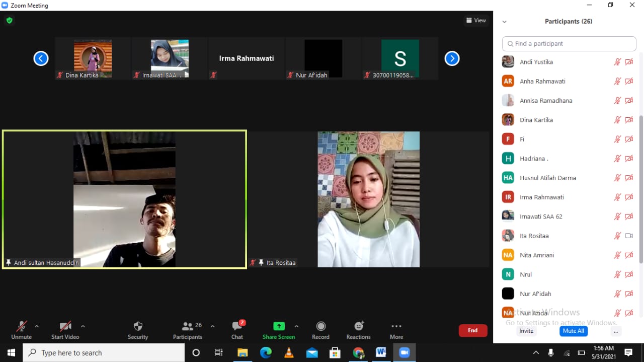Open Microsoft Word from the taskbar
The height and width of the screenshot is (362, 644).
pos(381,352)
